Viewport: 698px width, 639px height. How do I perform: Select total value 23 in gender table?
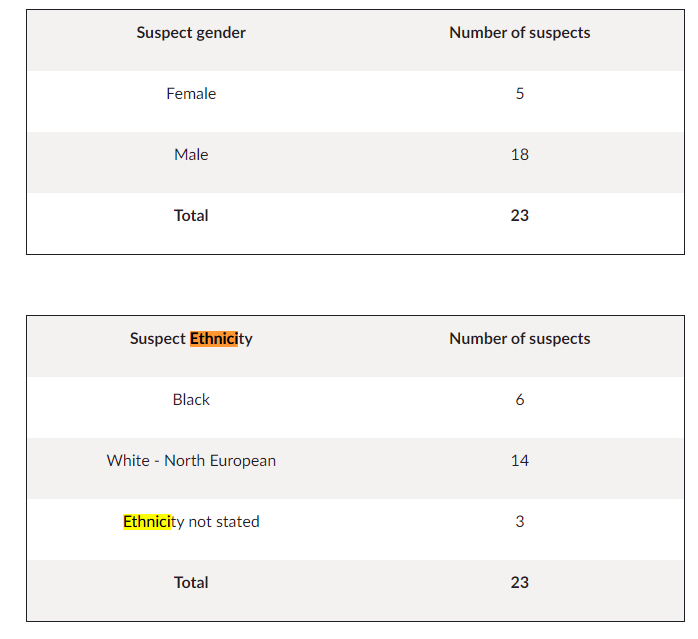(519, 216)
